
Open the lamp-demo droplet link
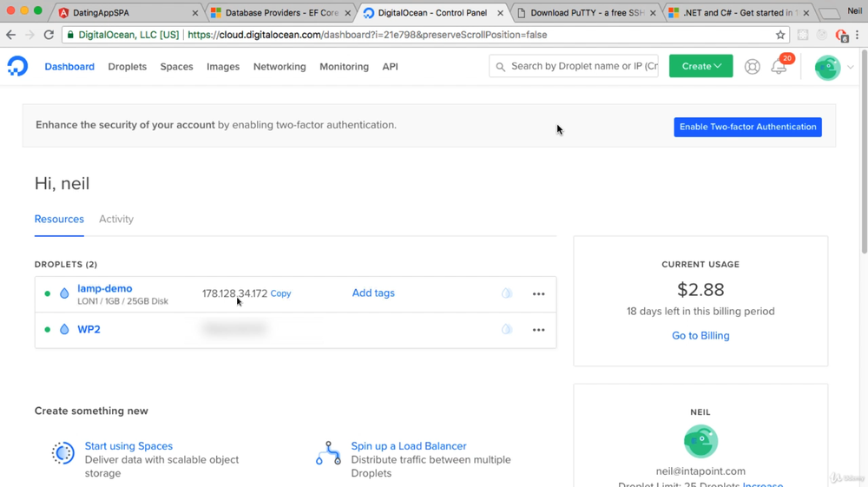(x=105, y=288)
